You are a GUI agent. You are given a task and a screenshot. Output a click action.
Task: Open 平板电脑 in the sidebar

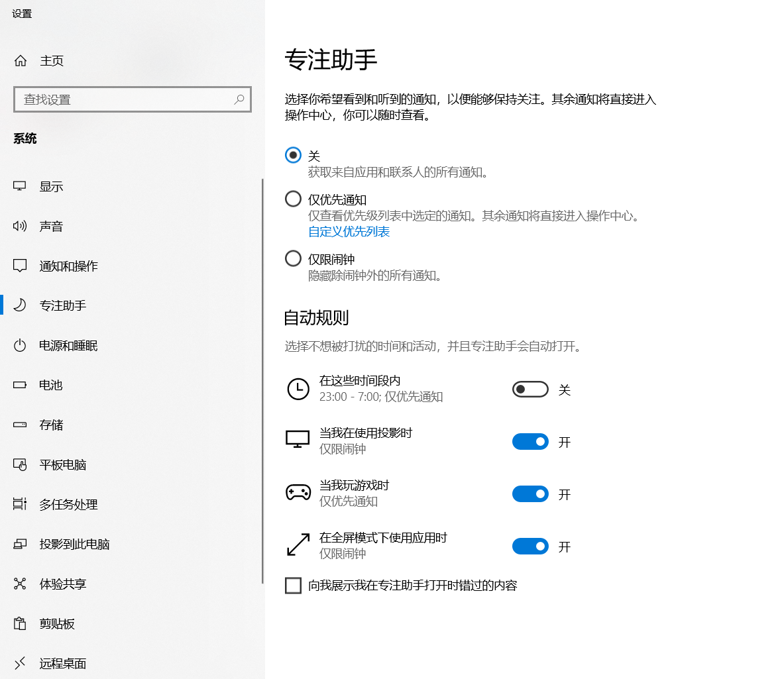click(131, 464)
